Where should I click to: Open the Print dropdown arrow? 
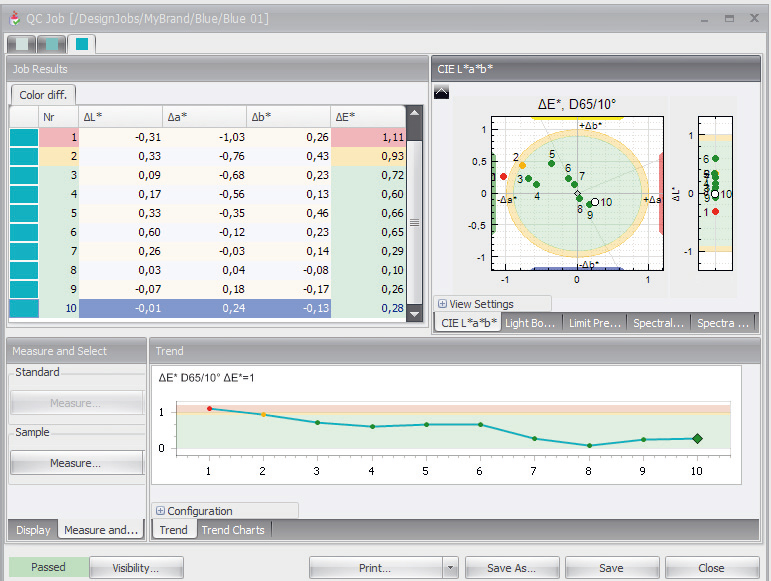tap(450, 568)
